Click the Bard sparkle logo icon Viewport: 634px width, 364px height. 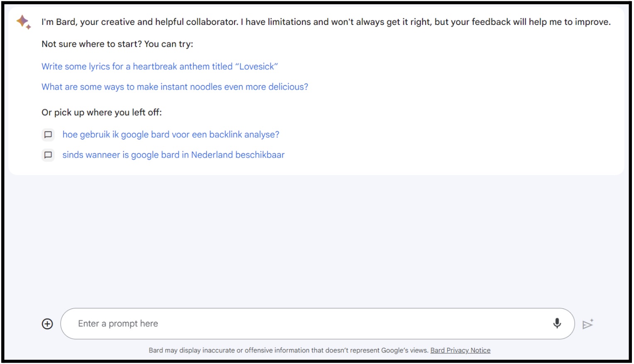23,22
